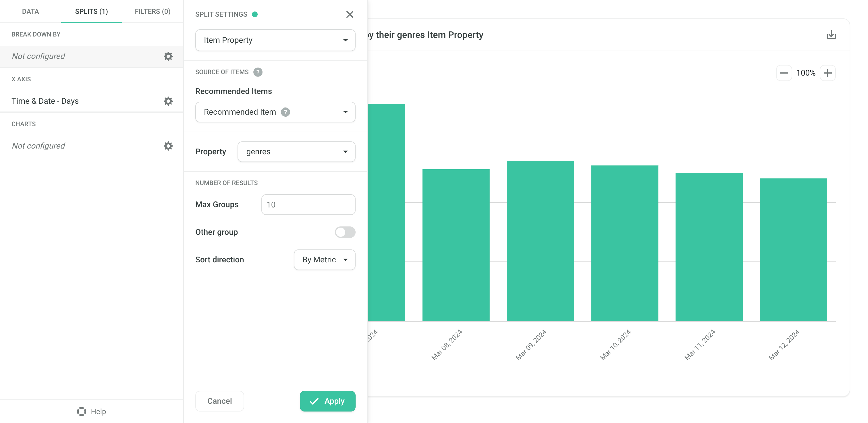Edit the Max Groups value
Viewport: 868px width, 423px height.
pos(308,204)
